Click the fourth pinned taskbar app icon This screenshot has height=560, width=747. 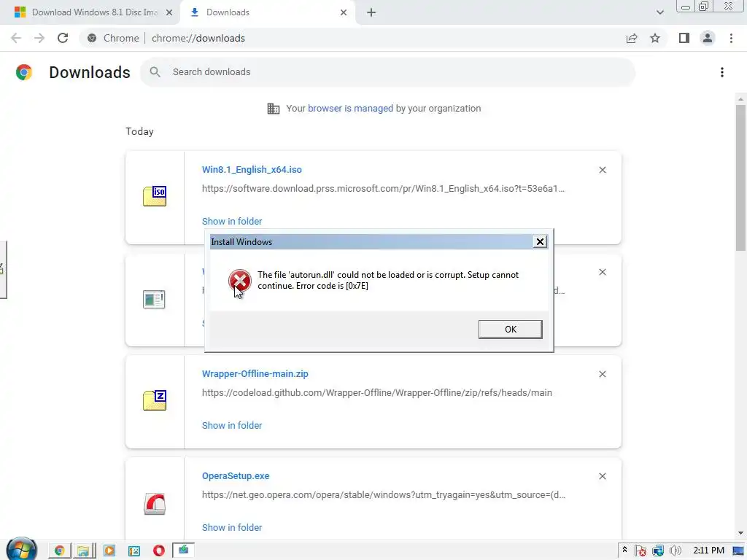coord(134,551)
